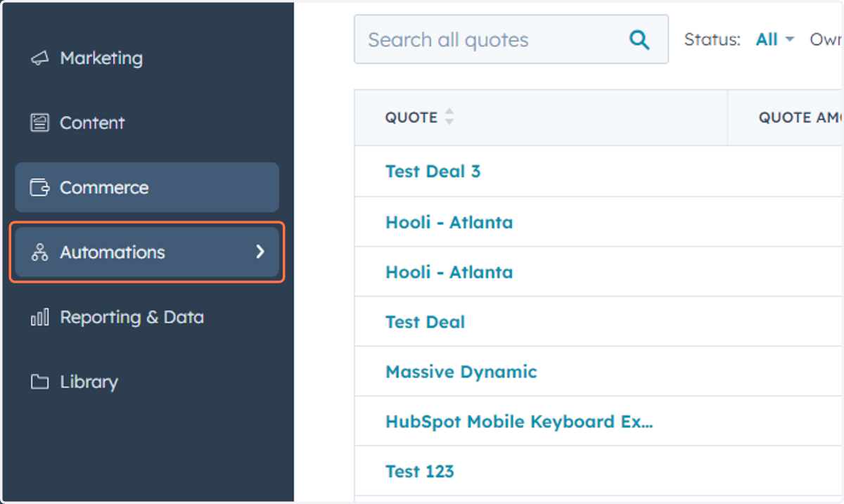This screenshot has width=844, height=504.
Task: Expand the Automations submenu chevron
Action: tap(260, 252)
